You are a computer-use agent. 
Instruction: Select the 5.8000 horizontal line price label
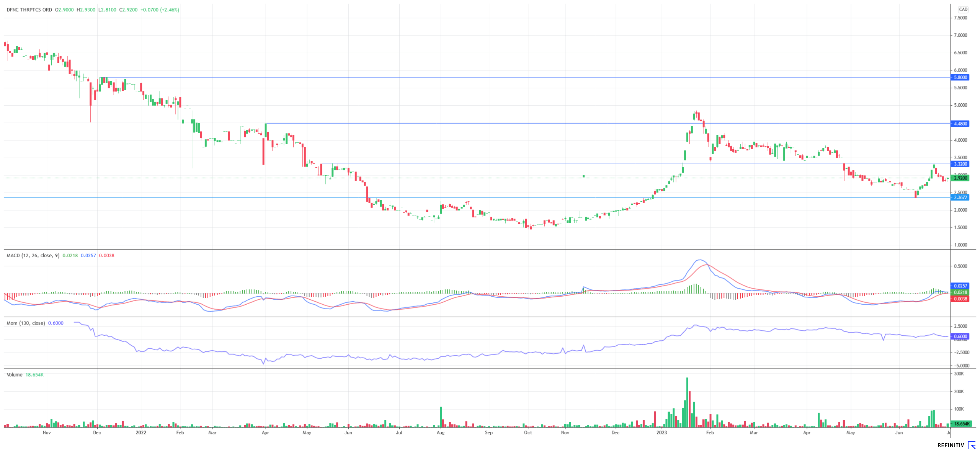[960, 77]
